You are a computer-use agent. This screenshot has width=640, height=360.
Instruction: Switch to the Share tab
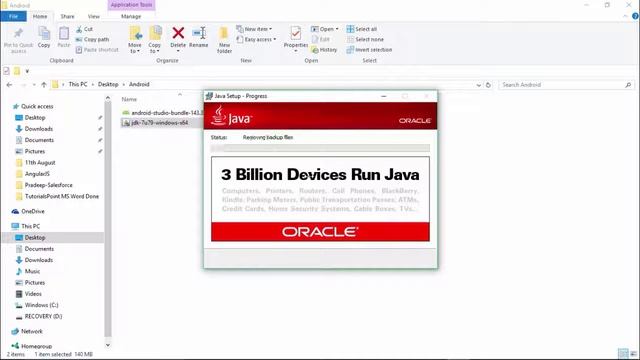67,16
